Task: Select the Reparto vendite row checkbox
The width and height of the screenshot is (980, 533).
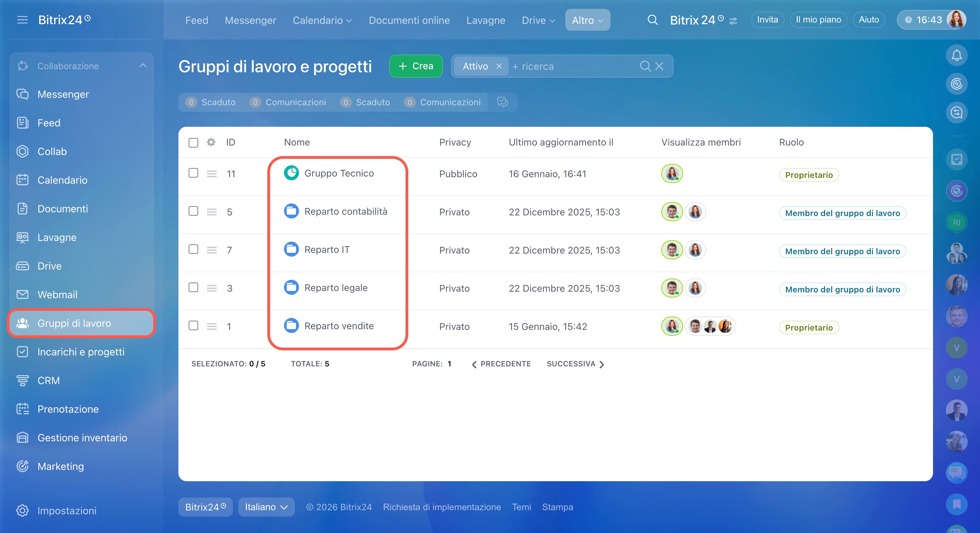Action: [193, 326]
